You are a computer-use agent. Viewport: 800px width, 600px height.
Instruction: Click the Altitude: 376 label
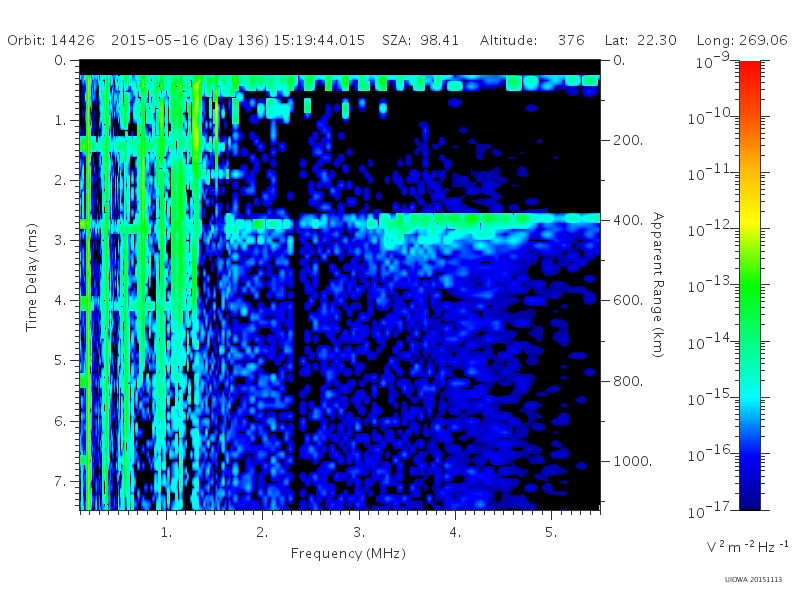coord(532,40)
